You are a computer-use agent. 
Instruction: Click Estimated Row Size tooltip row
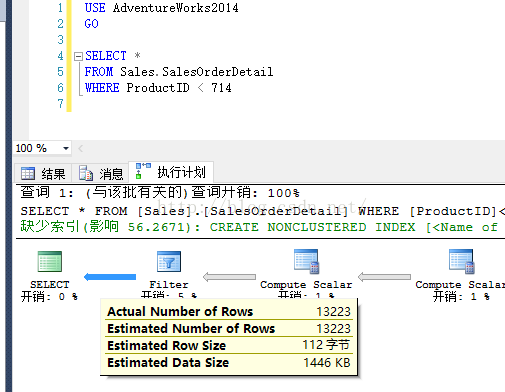[229, 345]
